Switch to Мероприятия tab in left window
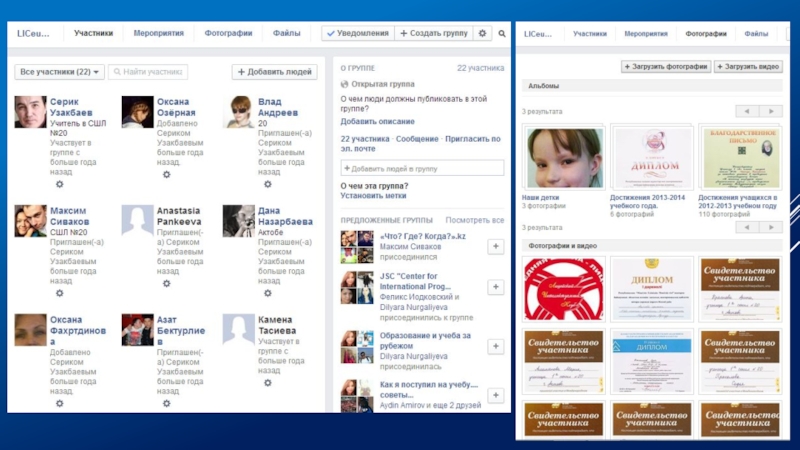The height and width of the screenshot is (450, 800). [157, 33]
